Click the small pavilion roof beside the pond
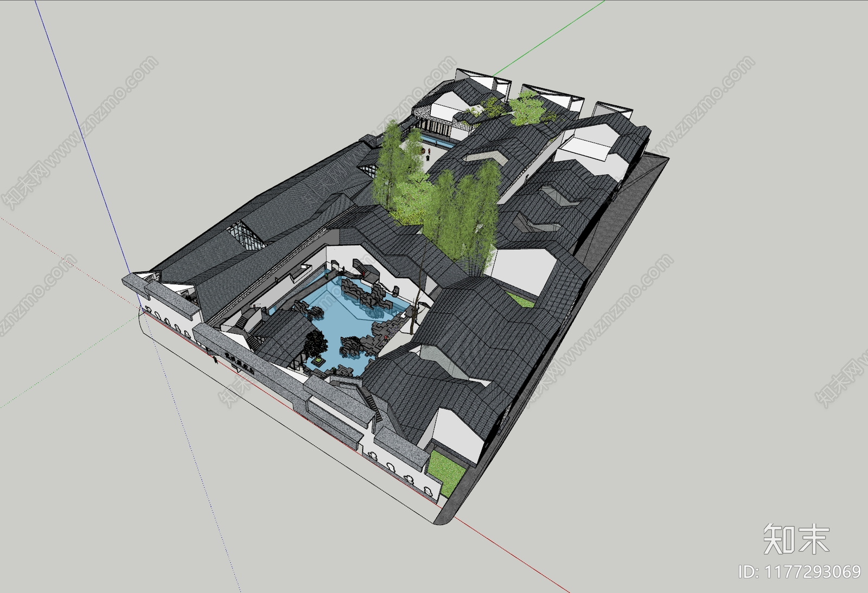Image resolution: width=868 pixels, height=593 pixels. 285,336
